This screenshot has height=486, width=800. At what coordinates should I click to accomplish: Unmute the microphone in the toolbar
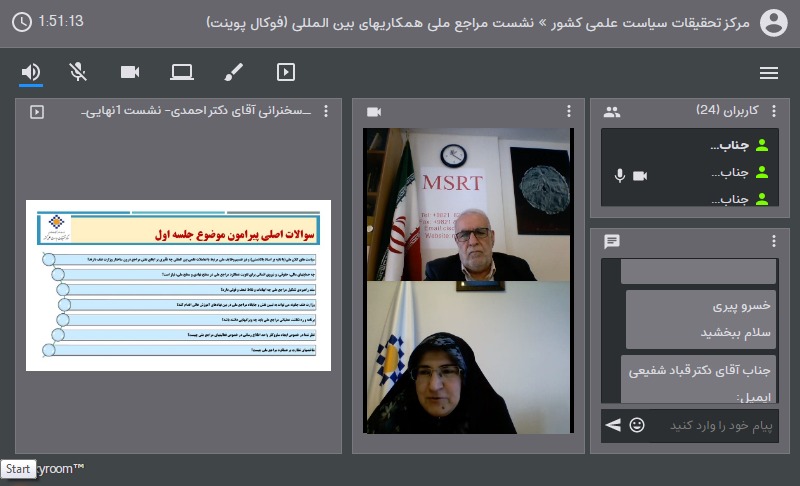click(x=78, y=72)
